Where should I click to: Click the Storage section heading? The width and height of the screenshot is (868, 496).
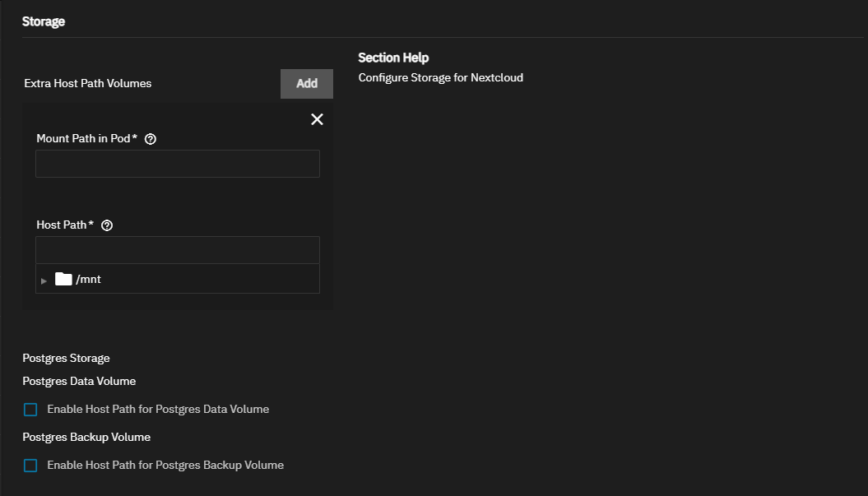(x=44, y=22)
